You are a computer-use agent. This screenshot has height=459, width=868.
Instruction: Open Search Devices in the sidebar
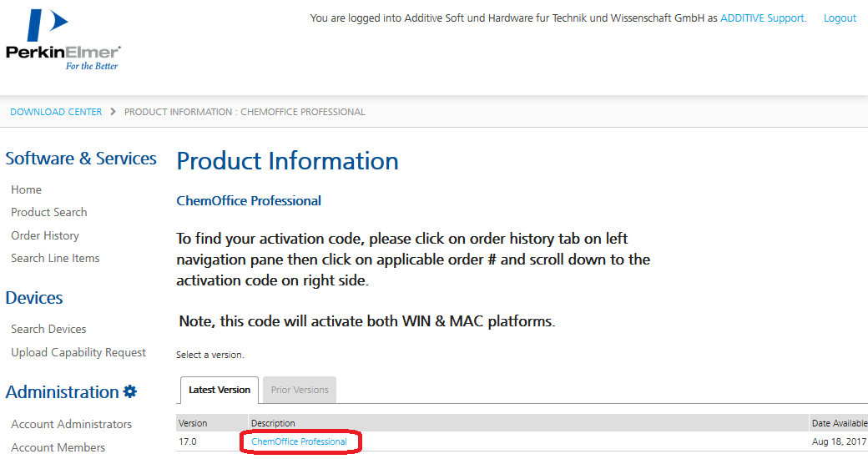(x=48, y=329)
